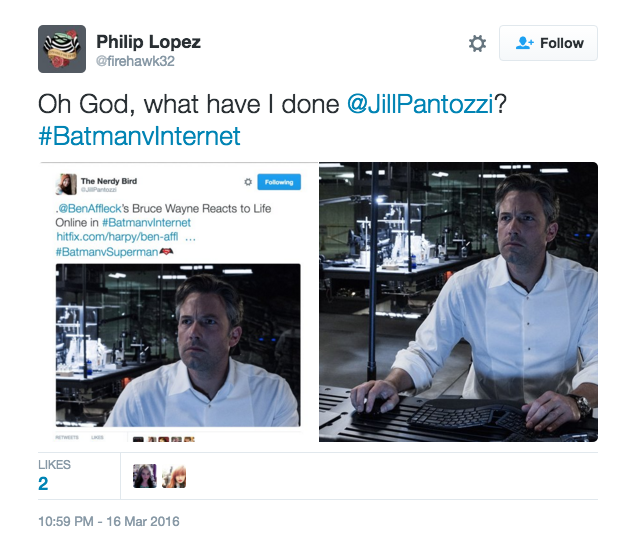Open the tweet's gear settings menu
Image resolution: width=630 pixels, height=540 pixels.
477,43
